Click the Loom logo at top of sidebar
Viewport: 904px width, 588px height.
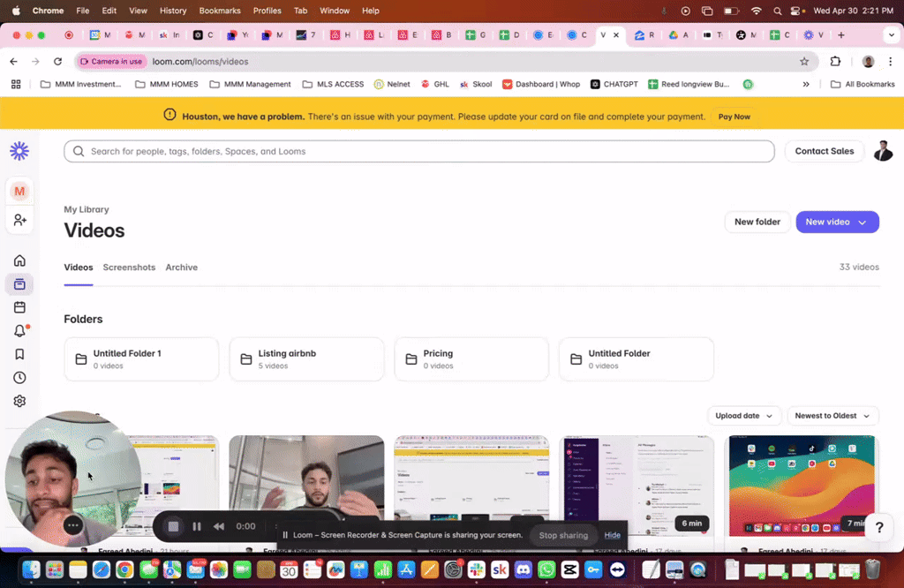[19, 151]
